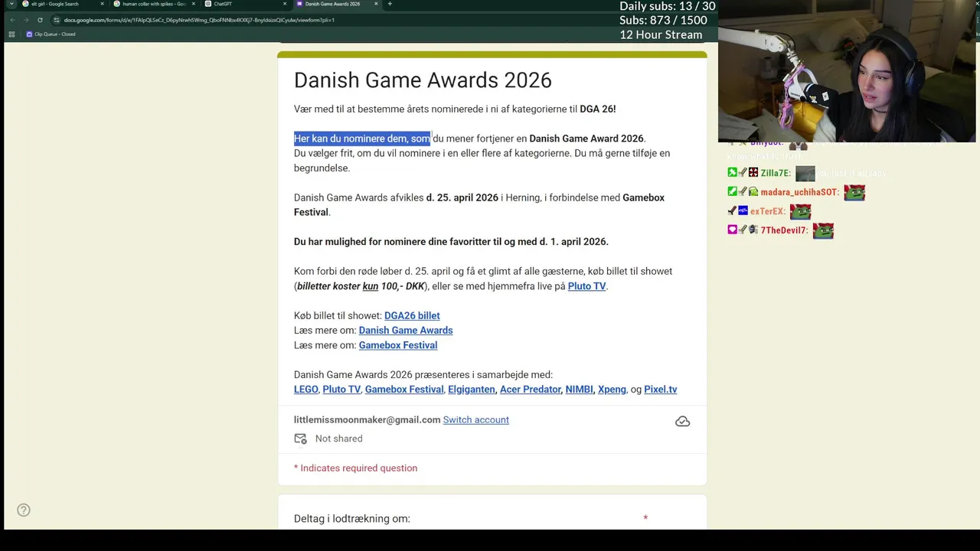Close the 'human collar with spikes' tab
The image size is (980, 551).
click(193, 4)
